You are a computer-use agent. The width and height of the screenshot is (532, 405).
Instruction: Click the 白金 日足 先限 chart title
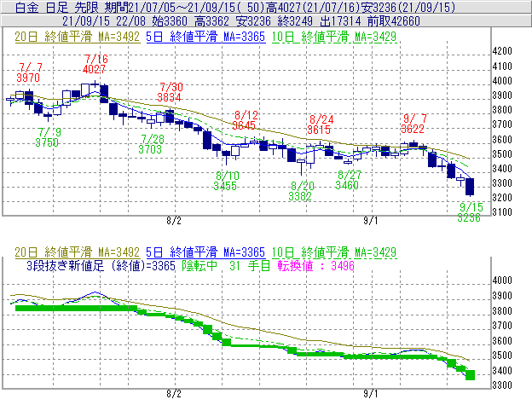(x=57, y=7)
